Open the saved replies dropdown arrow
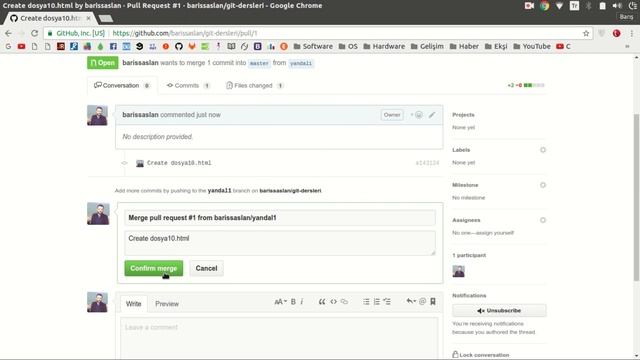Screen dimensions: 640x360 pyautogui.click(x=411, y=301)
